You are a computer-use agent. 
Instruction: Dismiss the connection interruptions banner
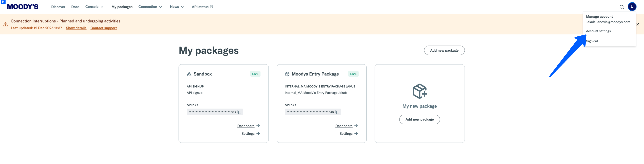638,24
